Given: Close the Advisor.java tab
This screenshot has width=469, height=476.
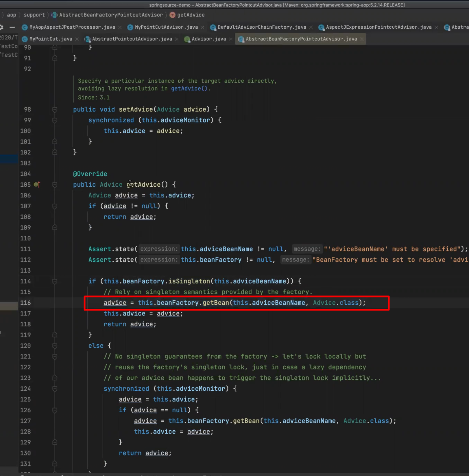Looking at the screenshot, I should 230,39.
